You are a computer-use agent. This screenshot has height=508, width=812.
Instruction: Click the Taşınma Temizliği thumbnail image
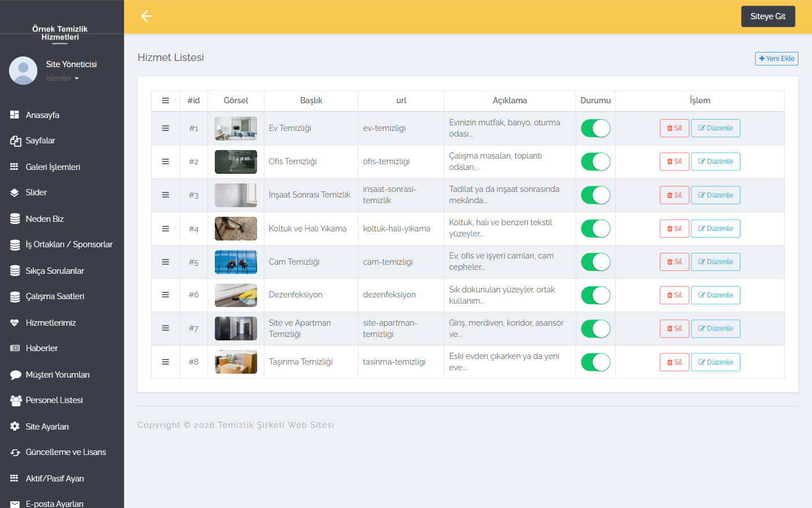(236, 362)
